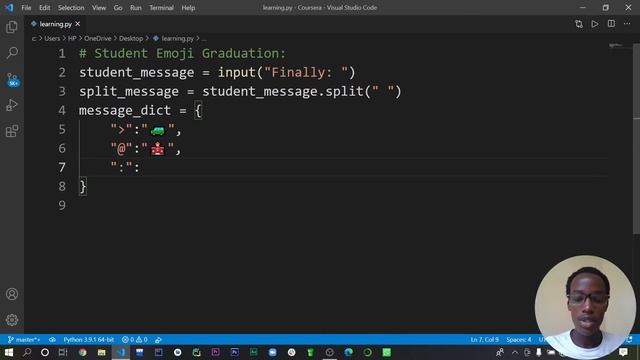
Task: Show hidden system tray icons
Action: tap(515, 352)
